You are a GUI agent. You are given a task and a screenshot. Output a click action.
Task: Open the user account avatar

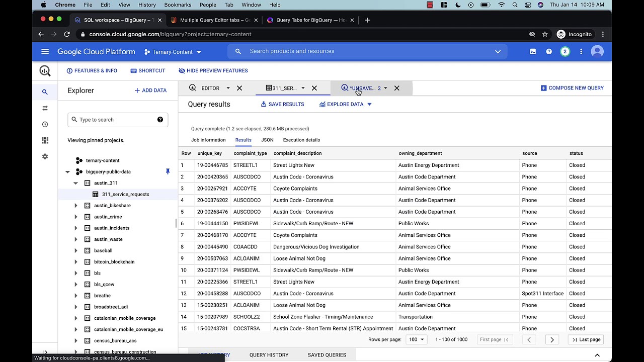click(x=597, y=51)
